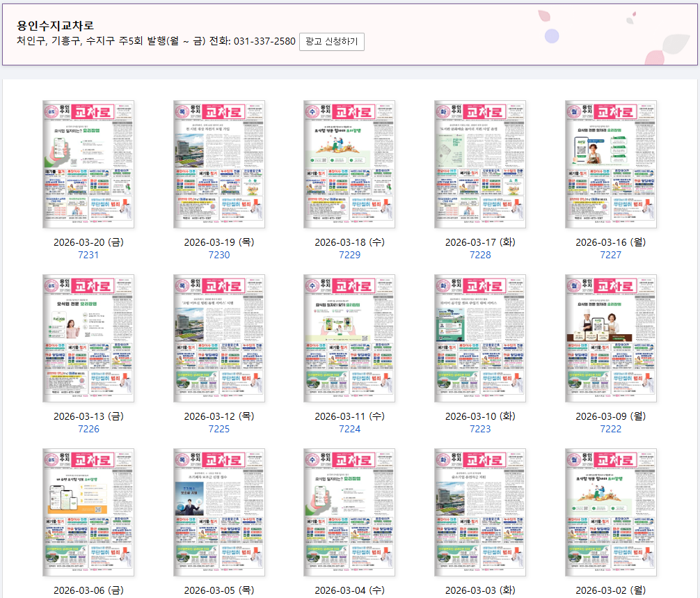This screenshot has height=598, width=700.
Task: Open the 2026-03-18 newspaper cover thumbnail
Action: tap(349, 164)
